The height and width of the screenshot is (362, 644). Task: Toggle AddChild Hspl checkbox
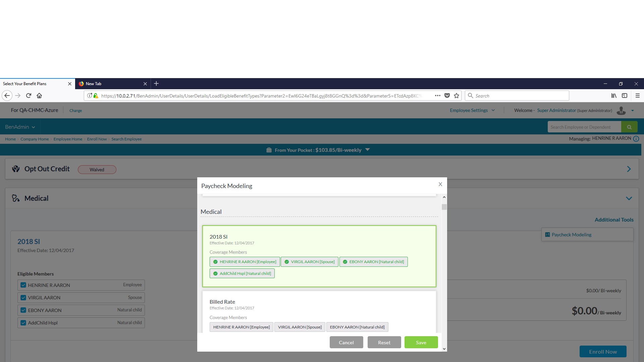[23, 323]
